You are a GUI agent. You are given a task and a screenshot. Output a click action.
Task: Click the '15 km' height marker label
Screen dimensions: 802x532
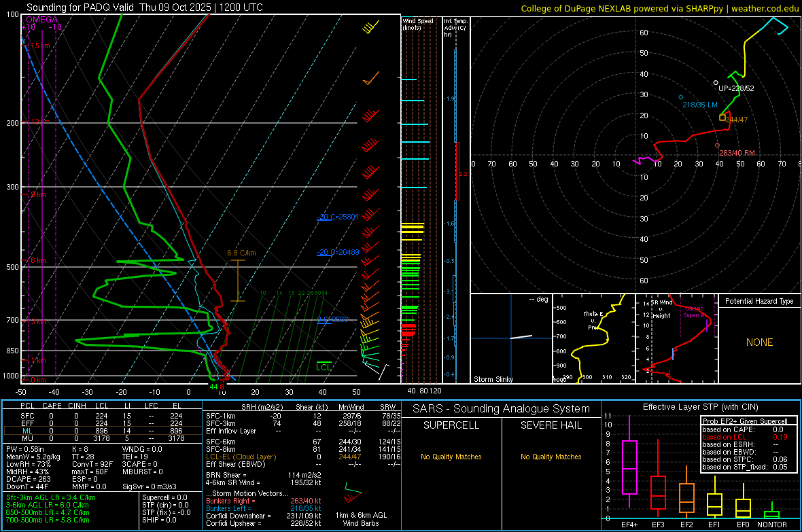point(40,46)
